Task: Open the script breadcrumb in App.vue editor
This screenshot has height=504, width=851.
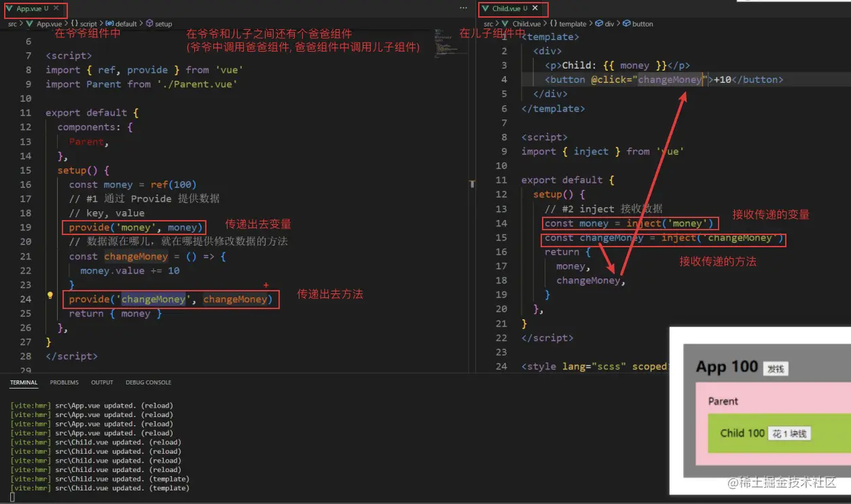Action: coord(84,24)
